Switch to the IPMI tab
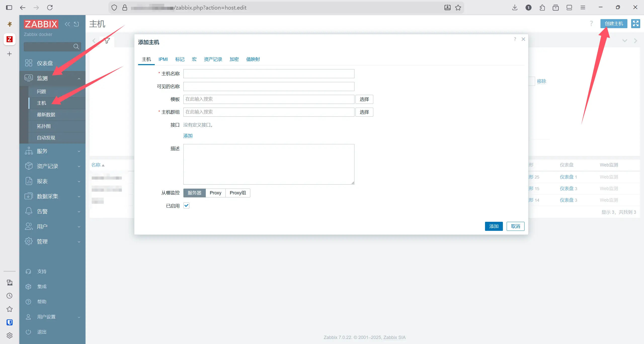The image size is (644, 344). point(163,59)
